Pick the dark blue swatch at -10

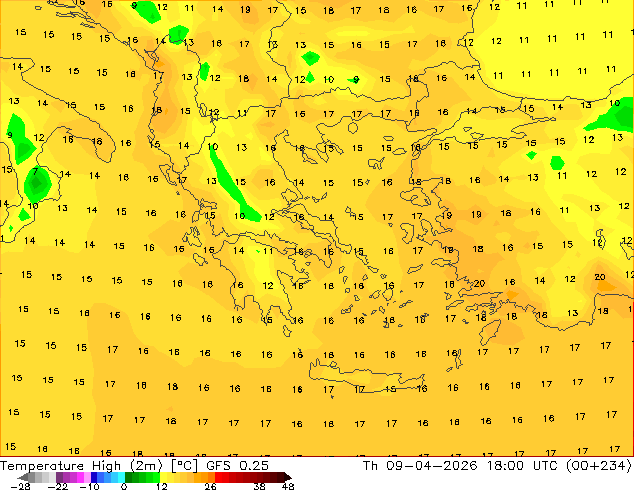(x=94, y=477)
